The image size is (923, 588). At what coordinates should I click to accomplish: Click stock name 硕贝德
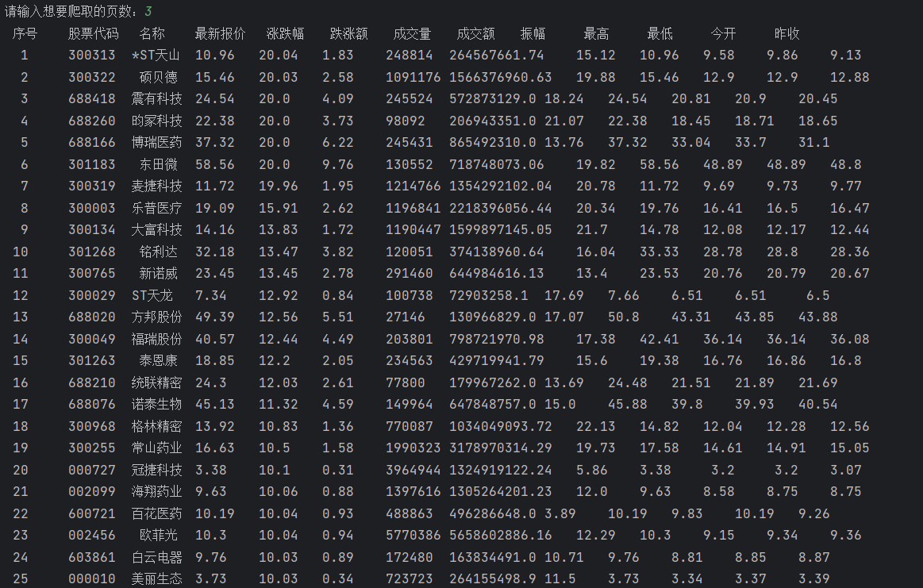(159, 77)
